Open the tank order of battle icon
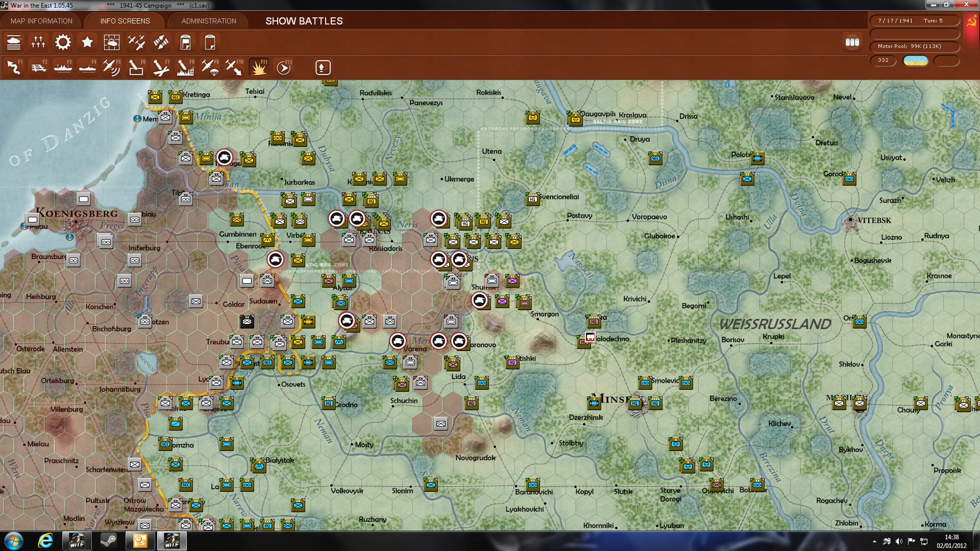Viewport: 980px width, 551px height. coord(14,42)
